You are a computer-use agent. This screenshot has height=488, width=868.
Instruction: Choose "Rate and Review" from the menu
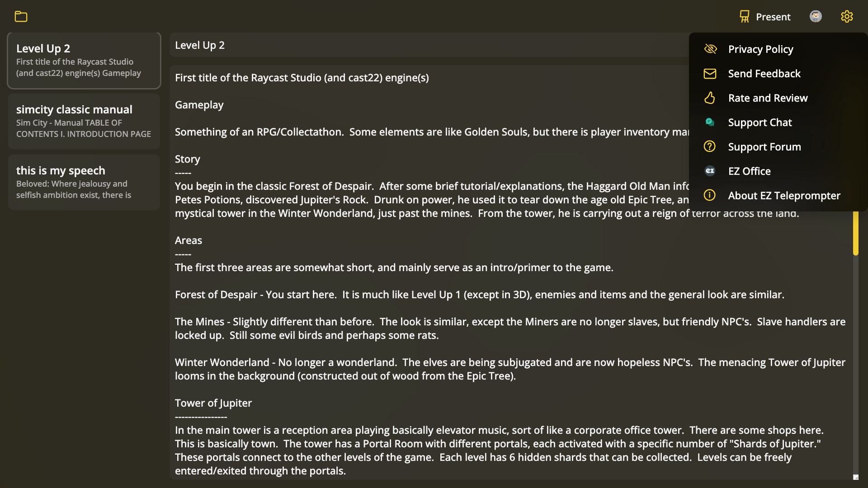pyautogui.click(x=768, y=98)
